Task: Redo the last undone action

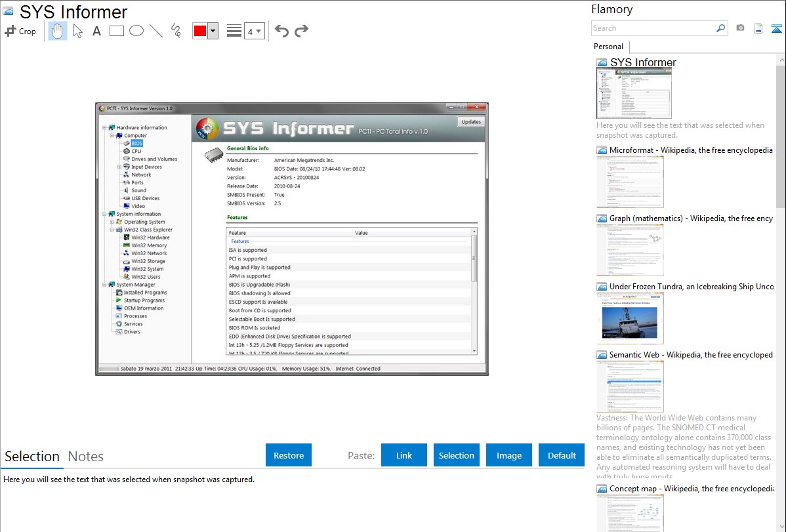Action: [302, 31]
